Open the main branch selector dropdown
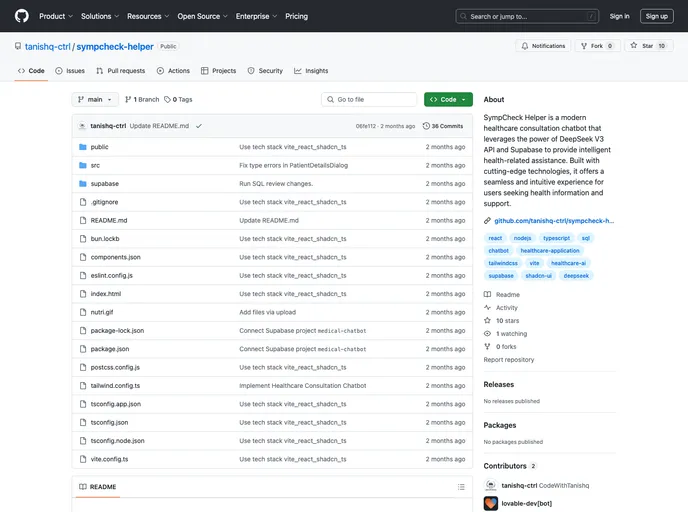This screenshot has height=512, width=688. coord(95,100)
